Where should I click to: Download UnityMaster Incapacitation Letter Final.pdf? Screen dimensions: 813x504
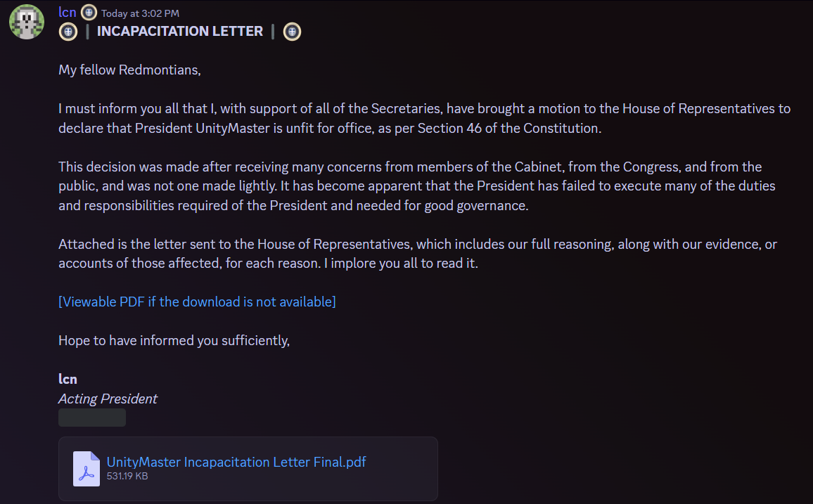236,462
